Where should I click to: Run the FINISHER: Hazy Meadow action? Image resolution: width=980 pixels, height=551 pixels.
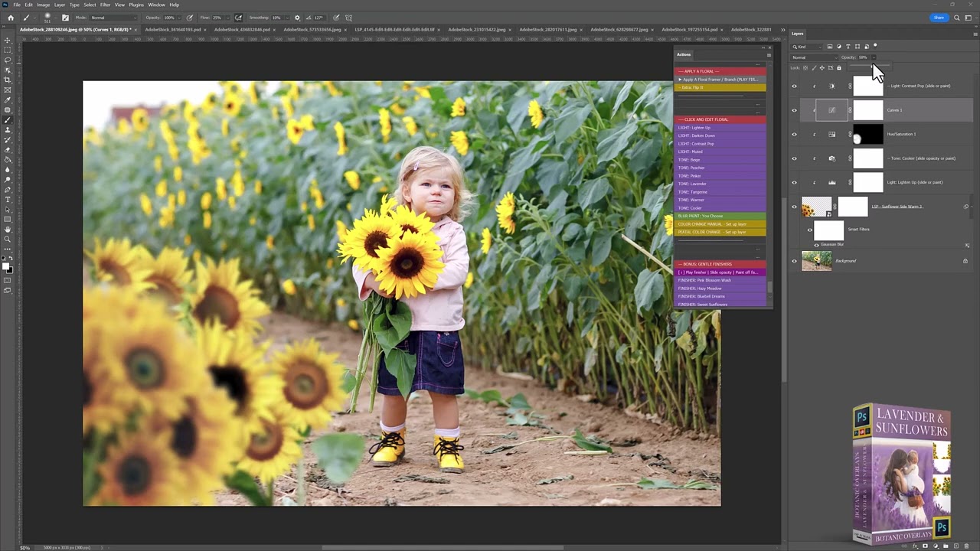click(720, 289)
